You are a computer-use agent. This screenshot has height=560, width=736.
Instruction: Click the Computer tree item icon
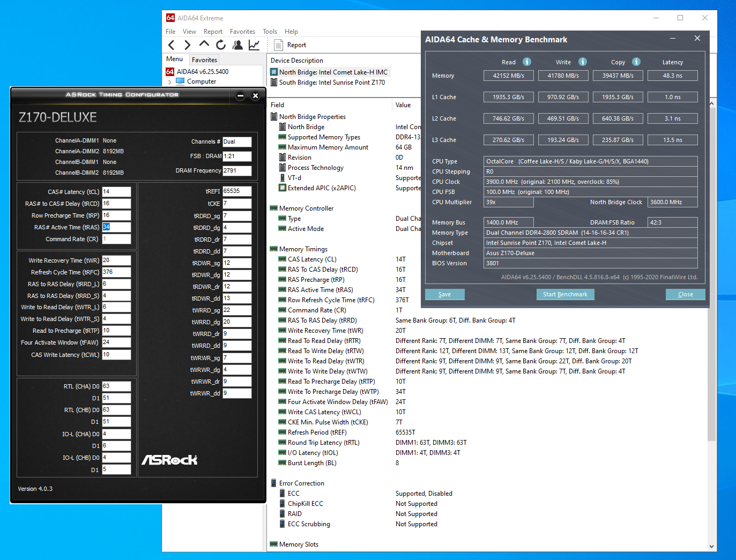(180, 81)
